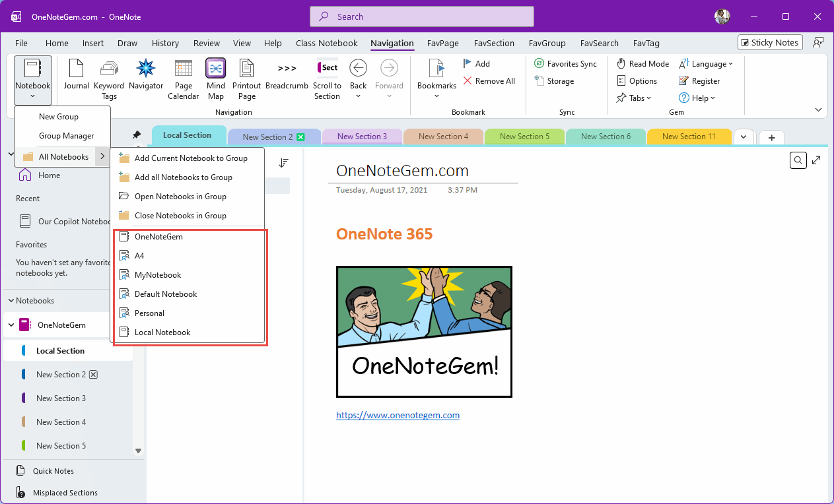Collapse the Notebooks list header

11,301
